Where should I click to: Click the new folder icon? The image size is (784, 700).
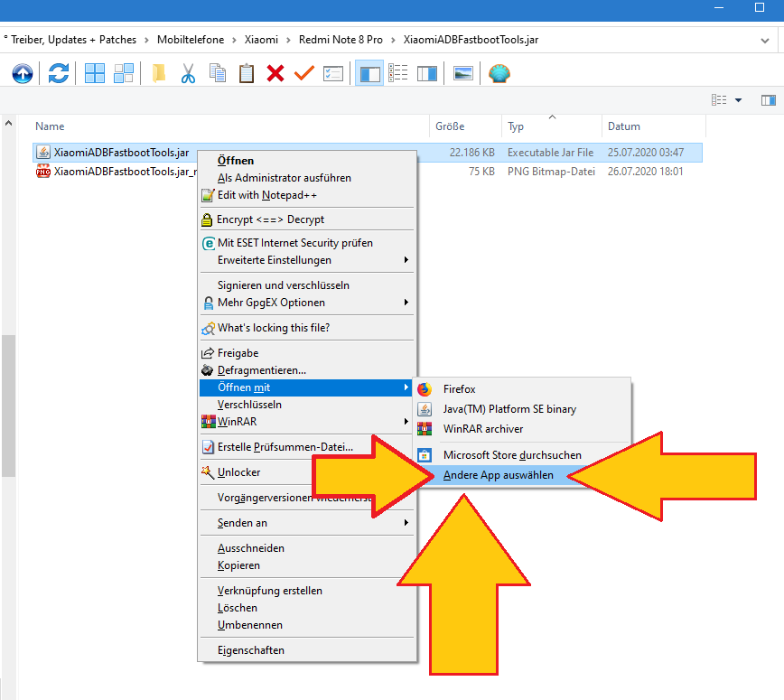point(158,73)
